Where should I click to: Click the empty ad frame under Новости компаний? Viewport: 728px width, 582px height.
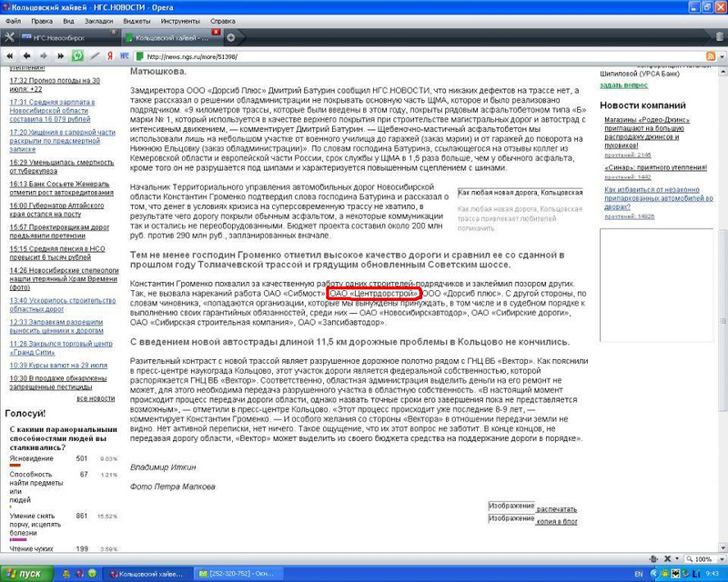(x=656, y=285)
